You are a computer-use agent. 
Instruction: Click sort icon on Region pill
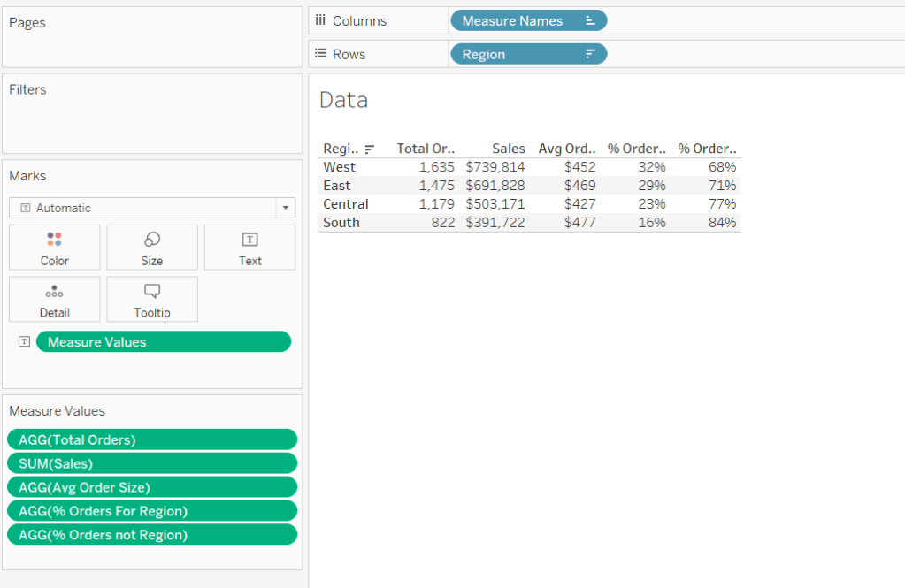590,55
